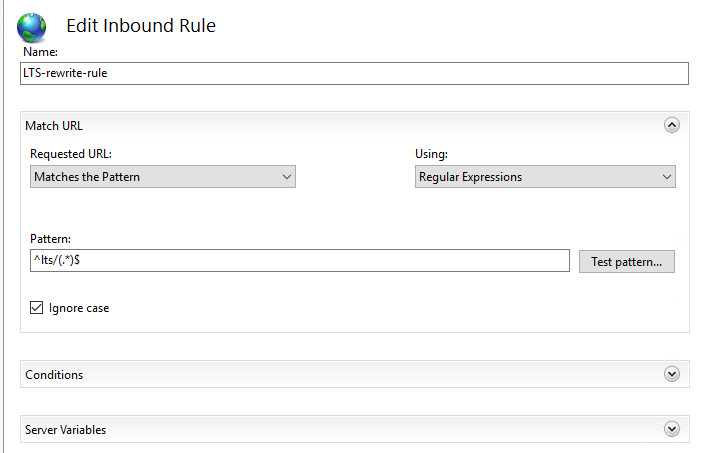Expand the Conditions section chevron
Screen dimensions: 705x453
[x=672, y=374]
